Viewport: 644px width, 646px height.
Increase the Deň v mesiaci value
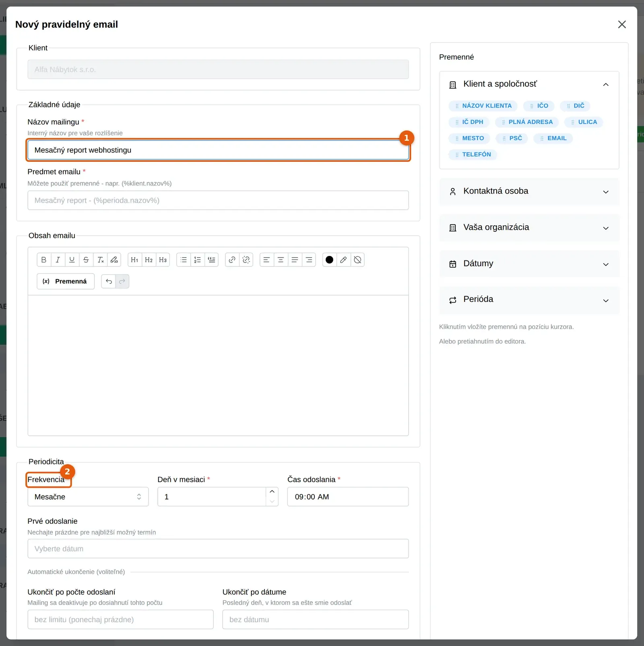272,492
